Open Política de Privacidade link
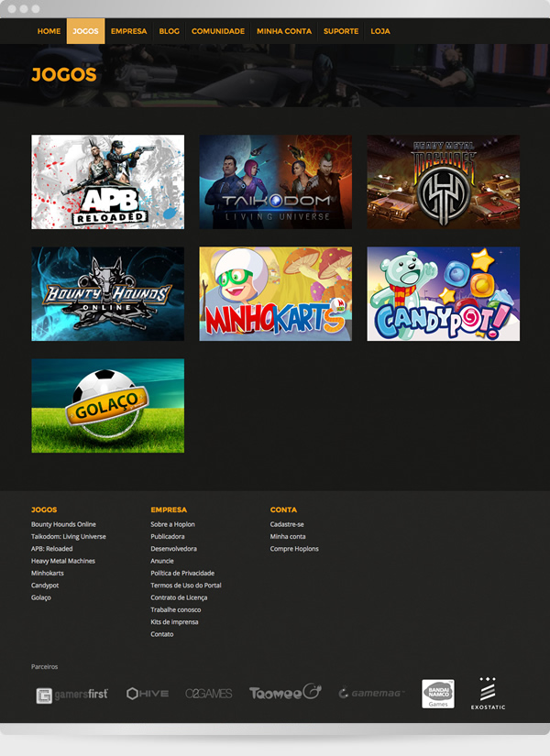Screen dimensions: 550x756 (x=182, y=573)
